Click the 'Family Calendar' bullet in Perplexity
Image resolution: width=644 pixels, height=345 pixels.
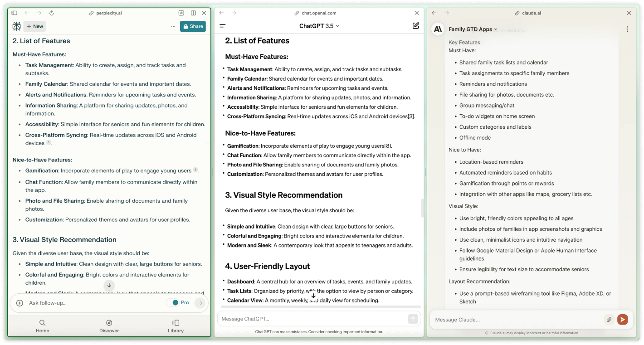108,84
